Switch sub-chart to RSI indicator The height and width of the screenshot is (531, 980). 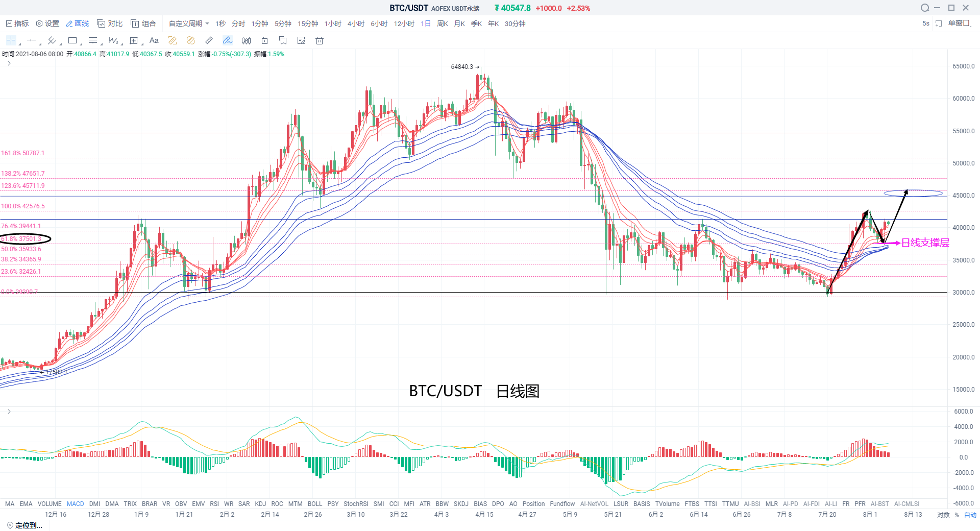[x=214, y=504]
